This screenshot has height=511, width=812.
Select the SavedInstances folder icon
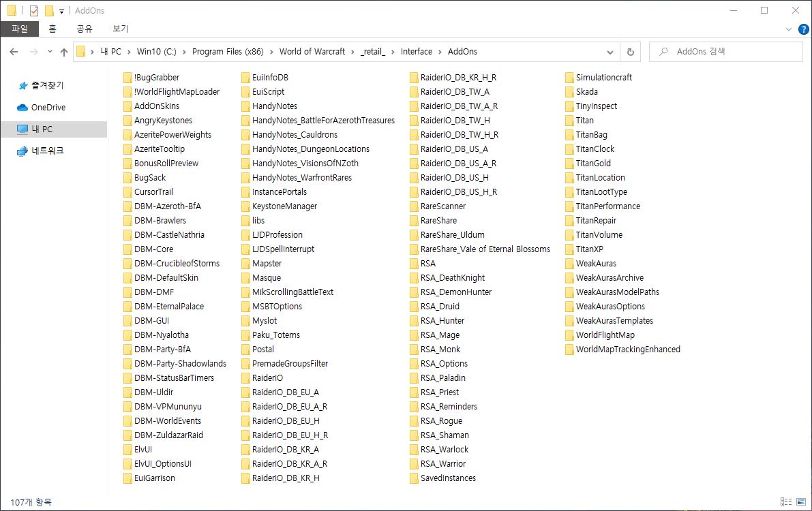pos(415,478)
